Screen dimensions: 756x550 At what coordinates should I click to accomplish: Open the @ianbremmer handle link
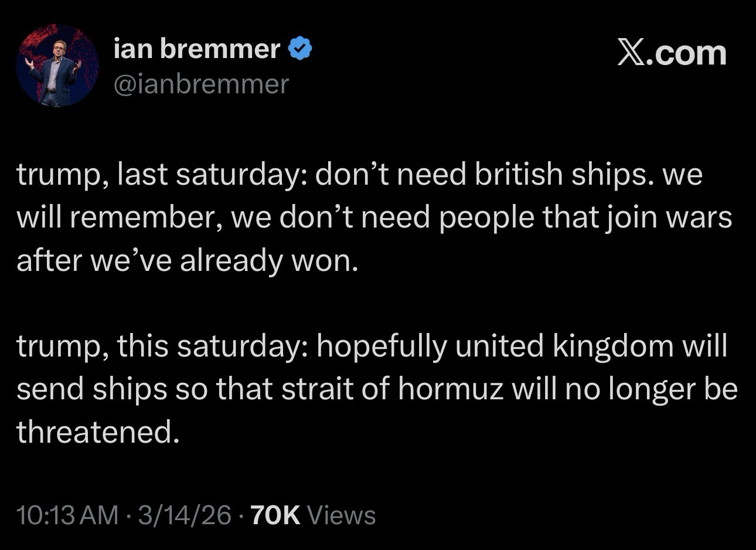tap(201, 84)
